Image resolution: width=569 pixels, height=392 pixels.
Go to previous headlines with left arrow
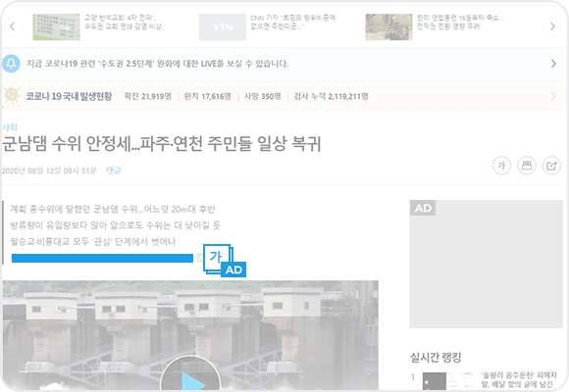tap(13, 26)
